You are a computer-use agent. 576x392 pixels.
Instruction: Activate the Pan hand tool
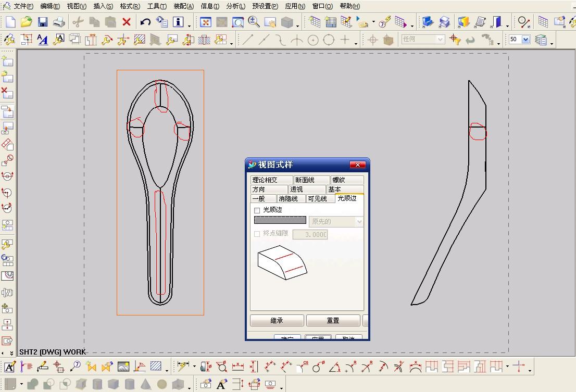point(270,22)
